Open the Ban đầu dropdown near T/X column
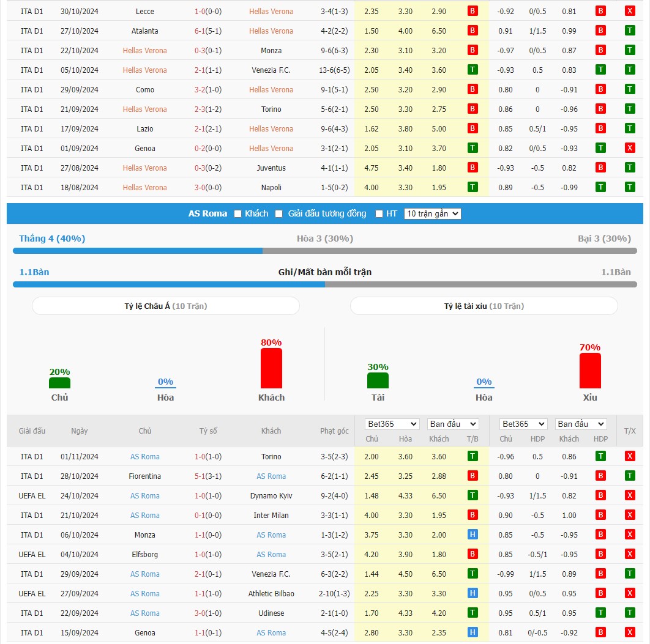The image size is (650, 644). point(580,424)
